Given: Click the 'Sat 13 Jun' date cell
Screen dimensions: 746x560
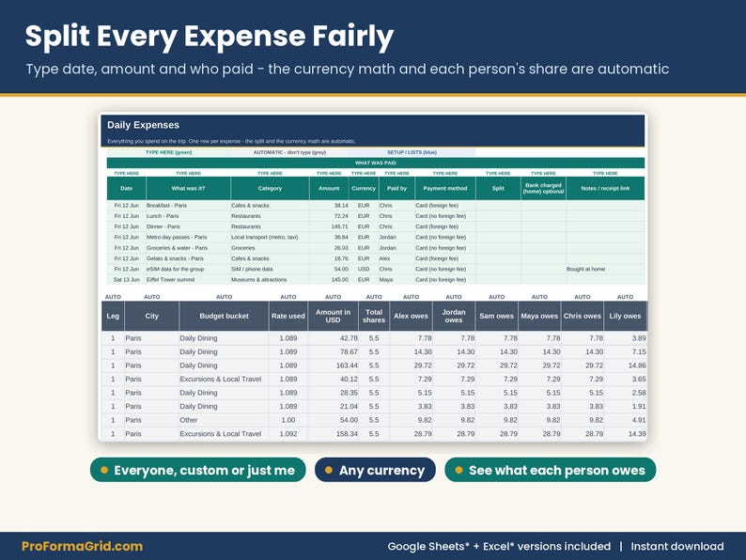Looking at the screenshot, I should pos(127,280).
